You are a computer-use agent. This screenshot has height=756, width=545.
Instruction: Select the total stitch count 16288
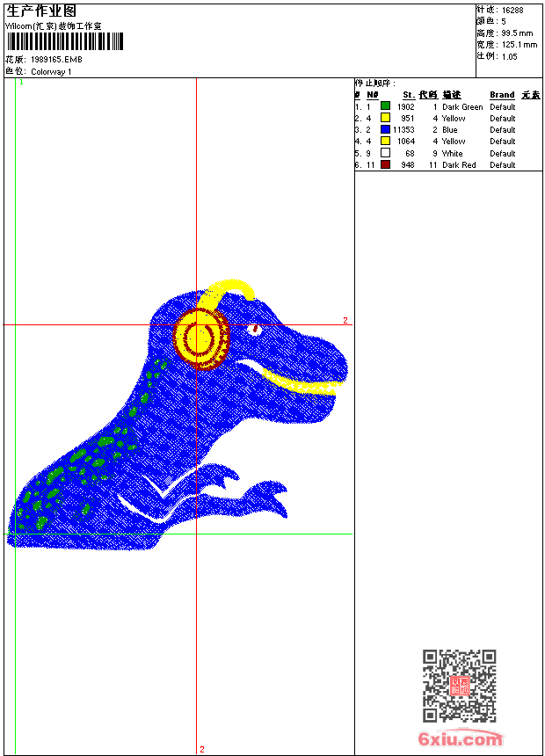pyautogui.click(x=512, y=11)
